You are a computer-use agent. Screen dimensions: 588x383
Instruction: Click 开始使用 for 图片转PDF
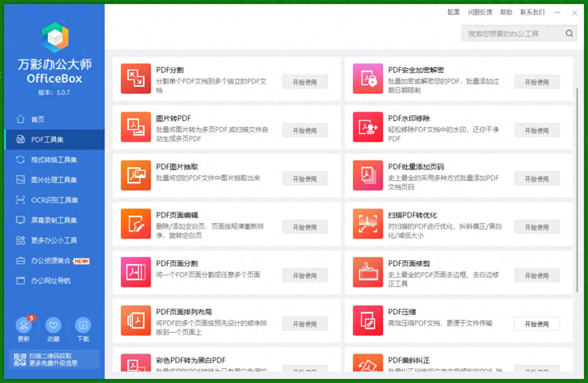[x=305, y=130]
